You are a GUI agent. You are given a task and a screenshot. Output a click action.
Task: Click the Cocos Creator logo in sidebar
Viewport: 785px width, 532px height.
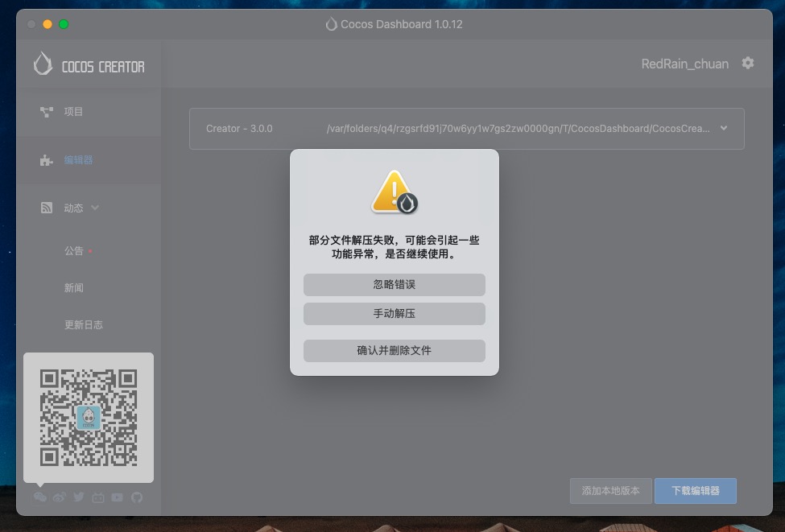point(89,64)
